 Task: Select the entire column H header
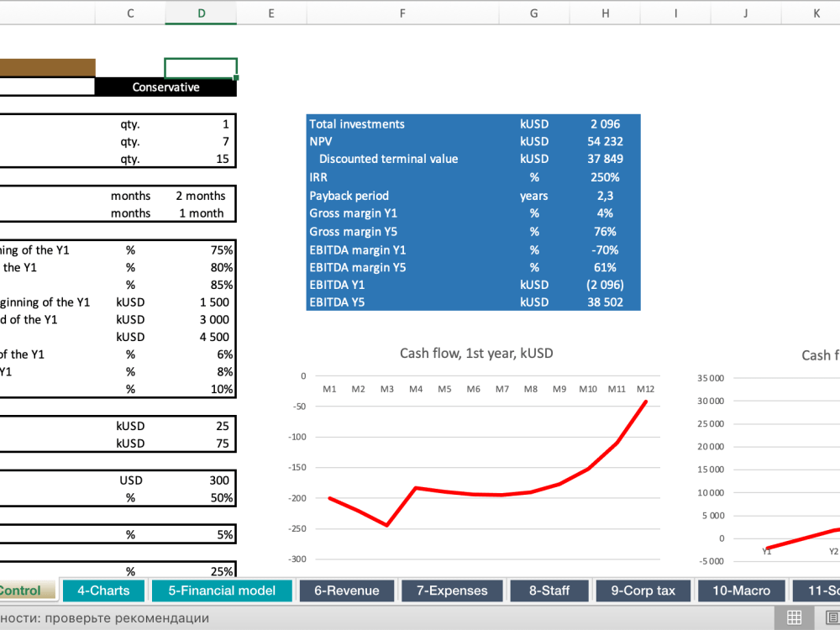[x=605, y=13]
